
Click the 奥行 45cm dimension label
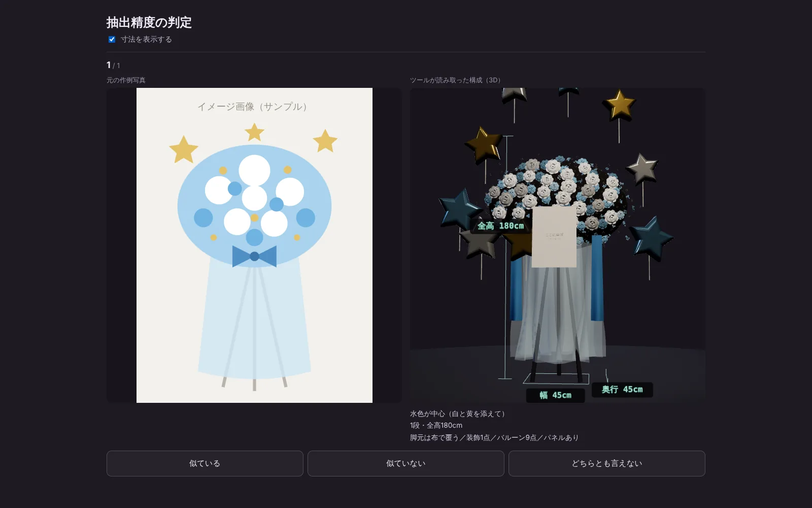click(622, 390)
